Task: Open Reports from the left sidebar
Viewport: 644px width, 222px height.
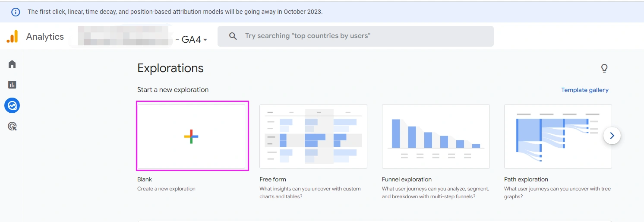Action: [12, 85]
